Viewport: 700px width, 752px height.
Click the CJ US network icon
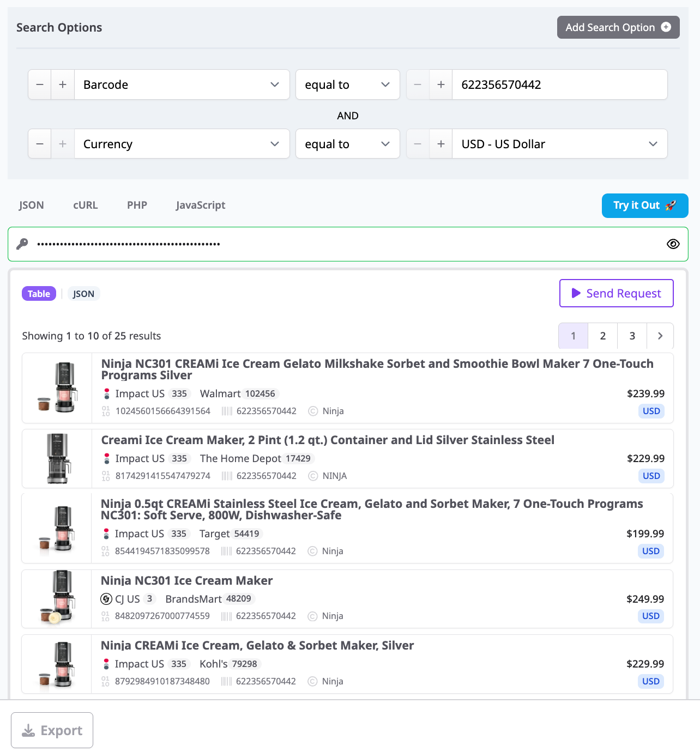click(106, 599)
